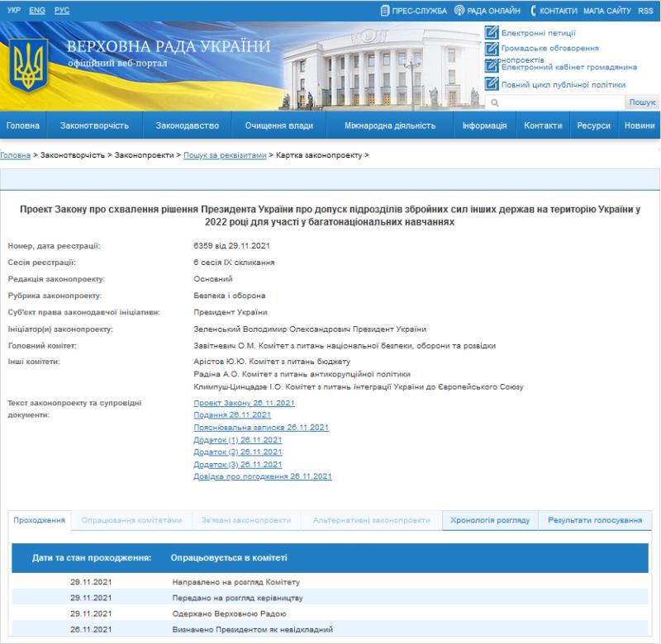Select the Альтернативні законопроекти tab

(371, 520)
